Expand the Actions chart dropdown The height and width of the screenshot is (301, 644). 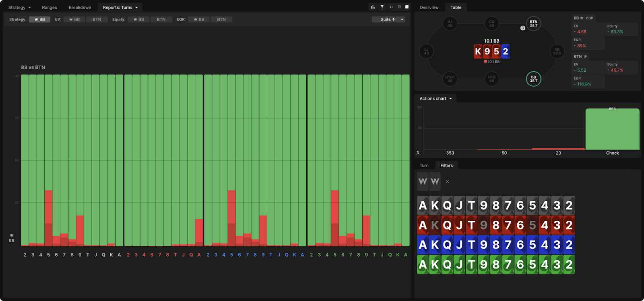pyautogui.click(x=436, y=98)
